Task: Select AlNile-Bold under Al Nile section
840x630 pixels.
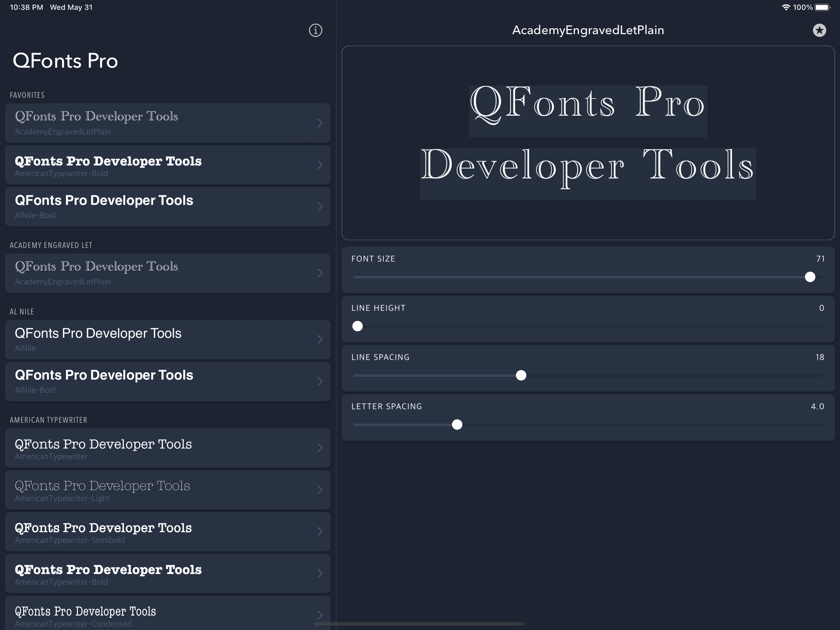Action: coord(168,381)
